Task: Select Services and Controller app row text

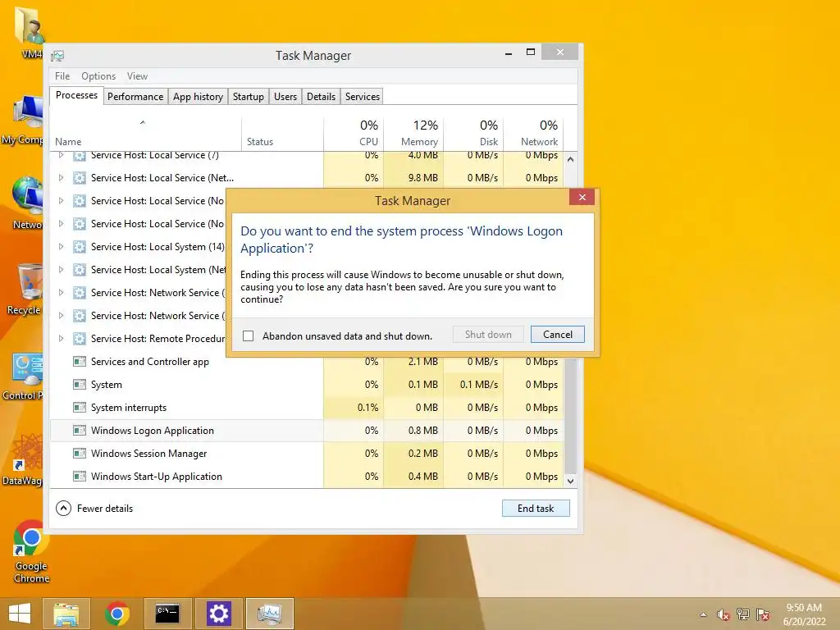Action: point(150,362)
